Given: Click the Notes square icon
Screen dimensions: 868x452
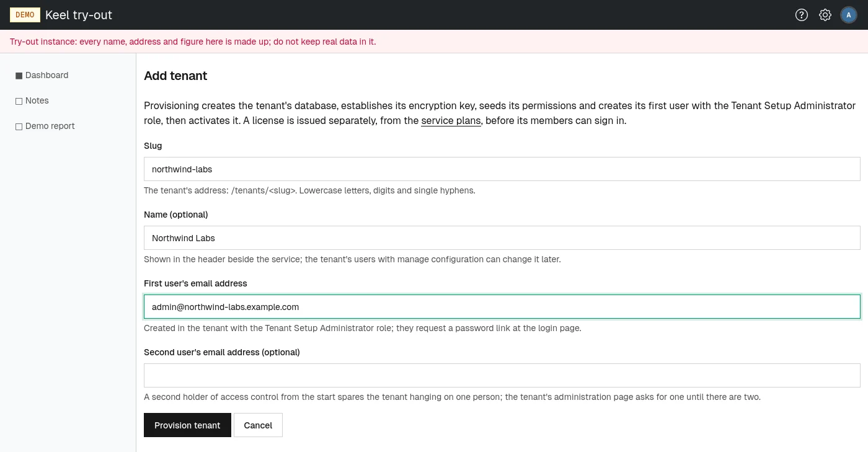Looking at the screenshot, I should (19, 101).
